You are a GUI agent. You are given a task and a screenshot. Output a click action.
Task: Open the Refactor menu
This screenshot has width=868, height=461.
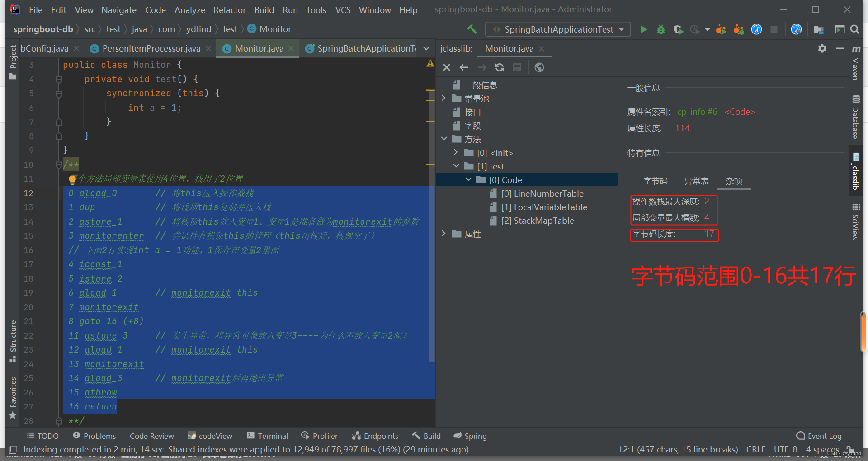[229, 10]
